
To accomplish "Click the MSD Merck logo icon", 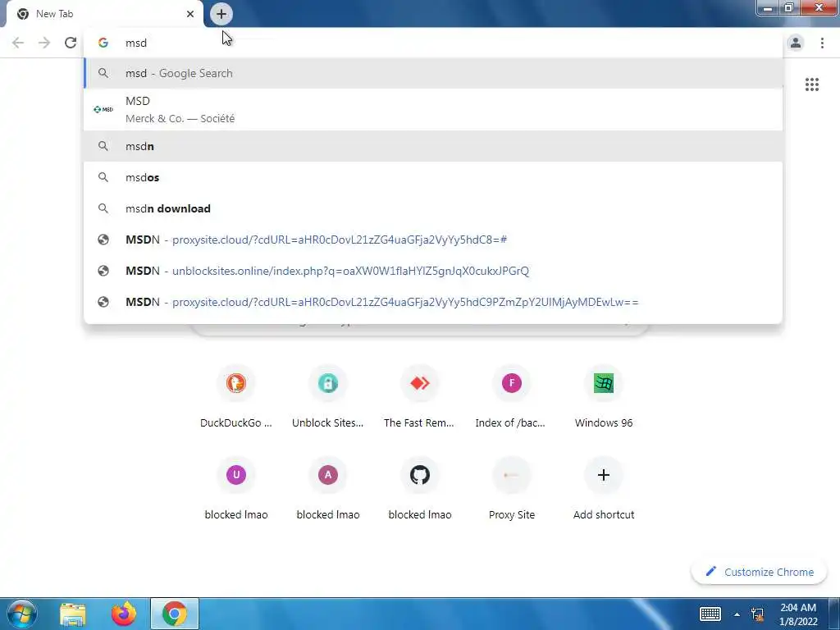I will [x=103, y=109].
